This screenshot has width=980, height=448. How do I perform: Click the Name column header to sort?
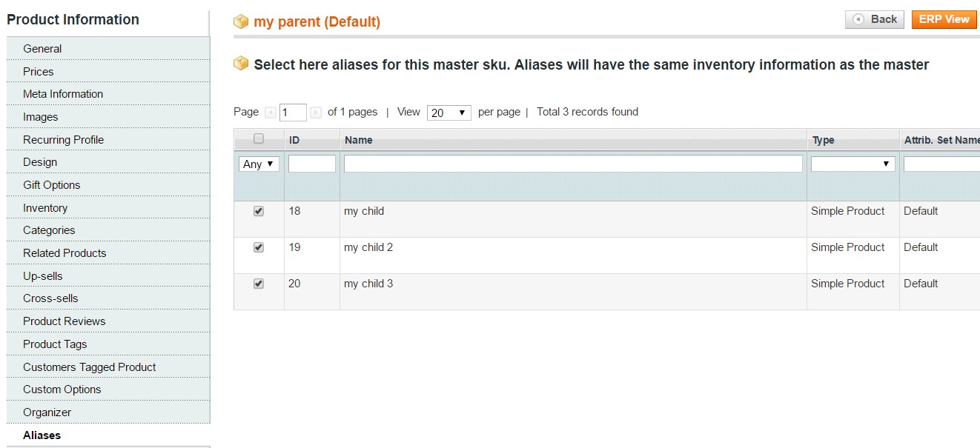pyautogui.click(x=359, y=140)
